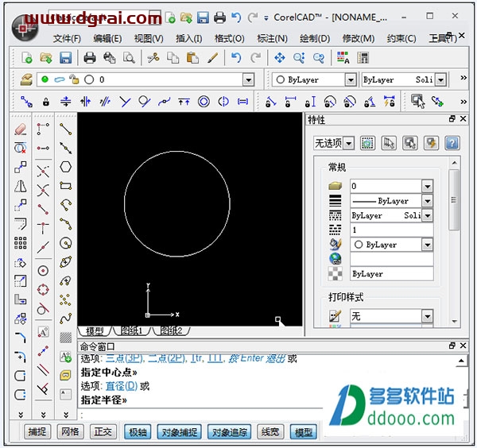The image size is (477, 448).
Task: Click the help question mark in properties panel
Action: (452, 143)
